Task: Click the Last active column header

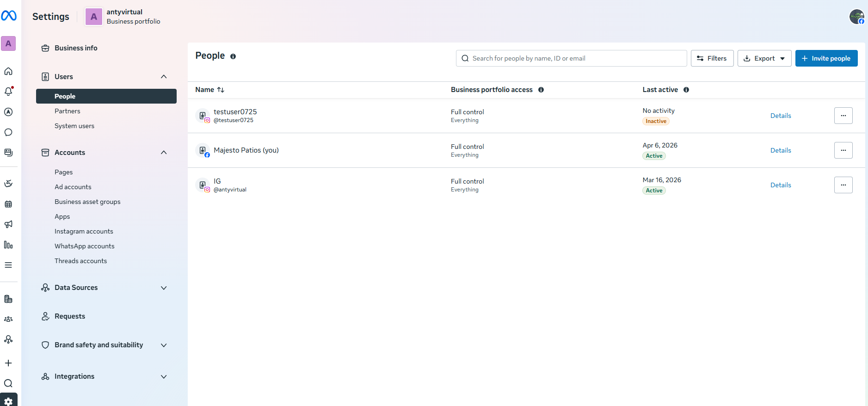Action: pos(660,90)
